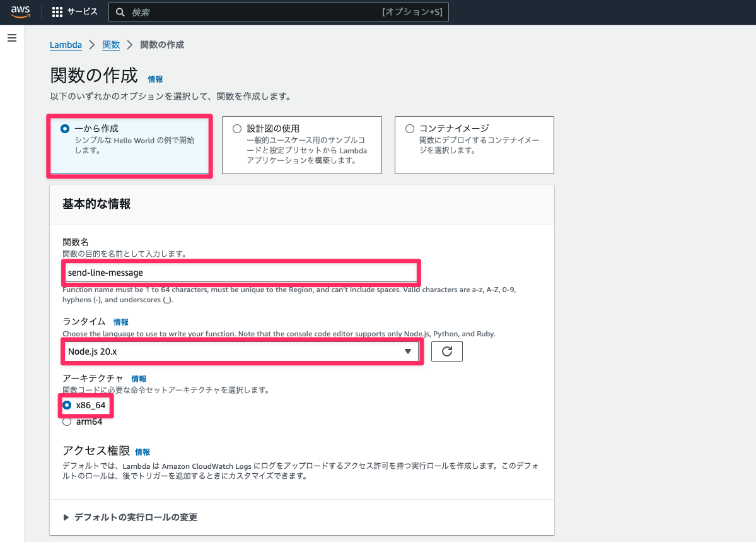
Task: Keep 一から作成 selected by clicking its radio
Action: pos(64,128)
